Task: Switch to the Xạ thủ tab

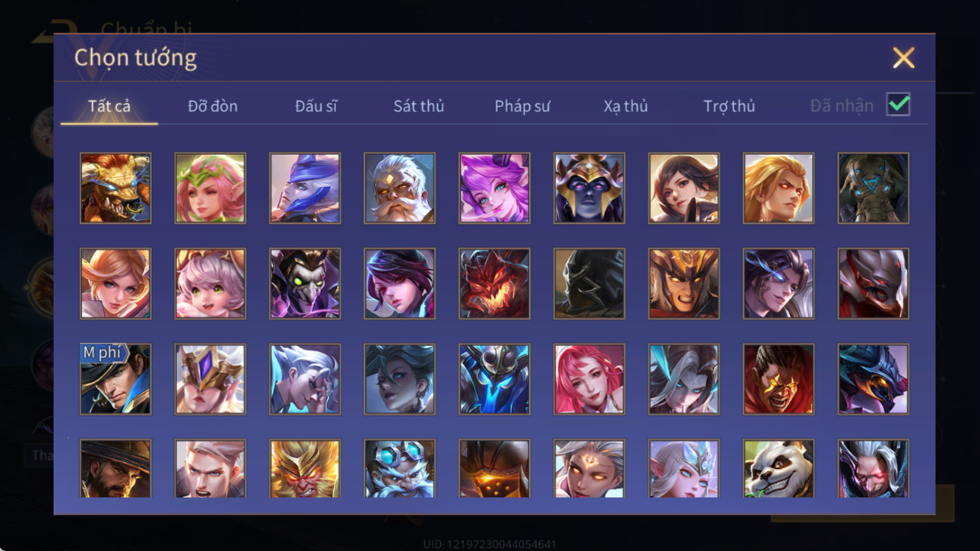Action: pyautogui.click(x=625, y=106)
